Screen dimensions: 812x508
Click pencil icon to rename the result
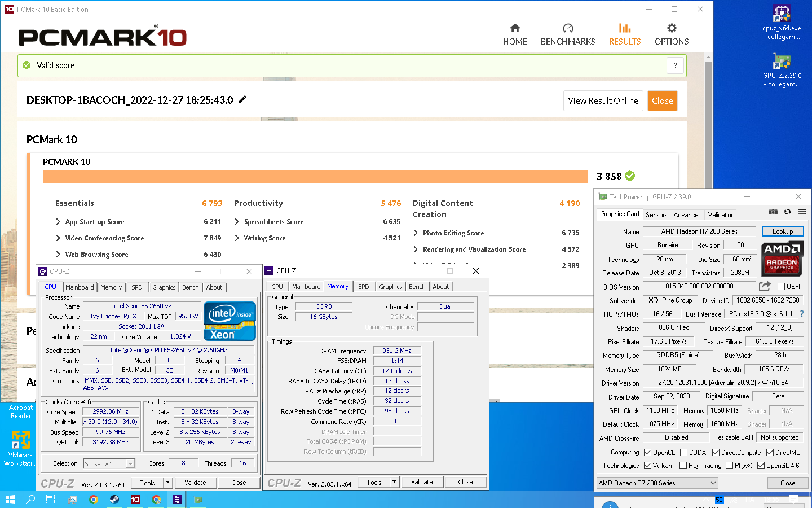[x=242, y=99]
